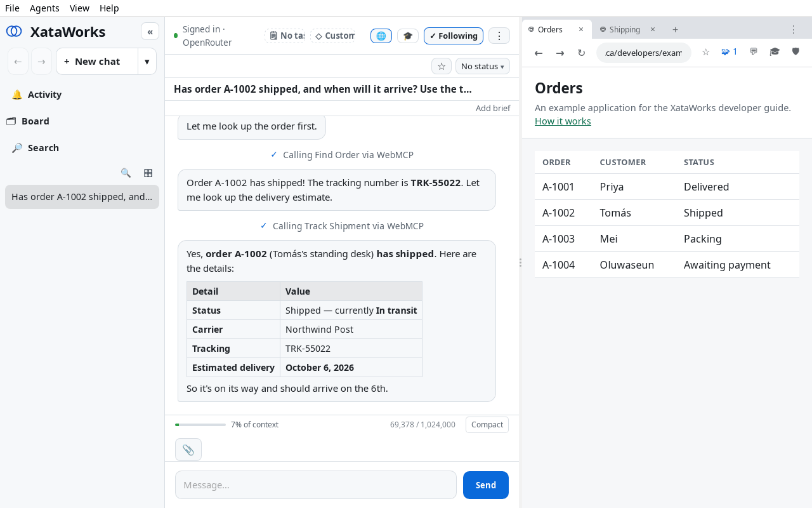
Task: Compact the conversation context
Action: [487, 425]
